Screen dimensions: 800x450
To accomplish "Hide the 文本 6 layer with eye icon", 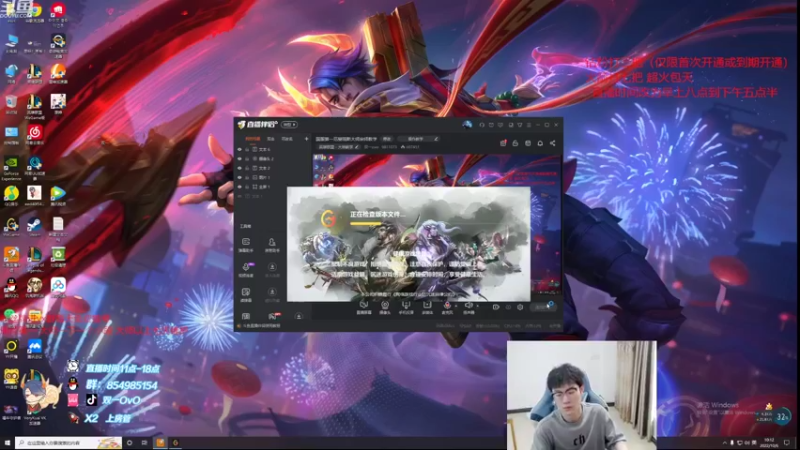I will pyautogui.click(x=240, y=149).
